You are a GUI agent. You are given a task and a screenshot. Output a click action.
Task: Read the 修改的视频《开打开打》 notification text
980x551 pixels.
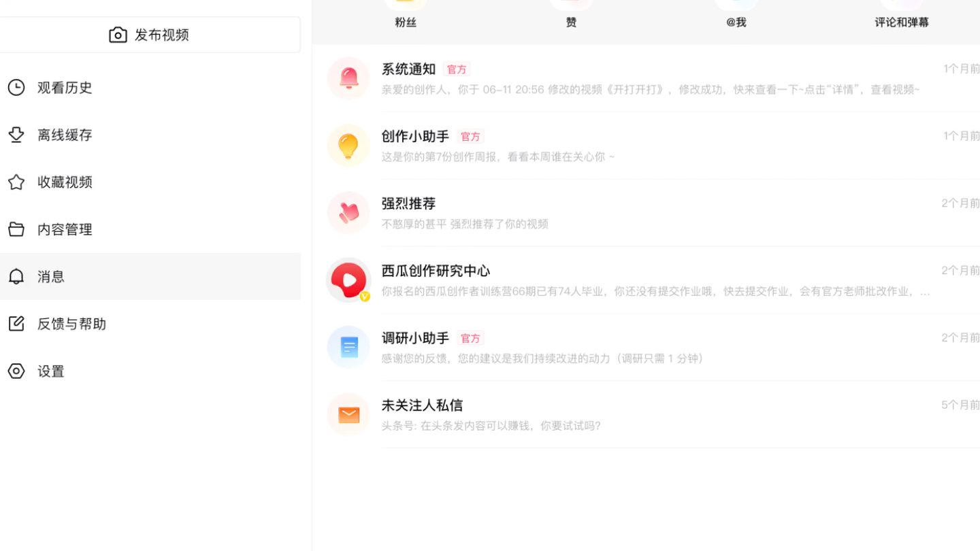point(651,89)
